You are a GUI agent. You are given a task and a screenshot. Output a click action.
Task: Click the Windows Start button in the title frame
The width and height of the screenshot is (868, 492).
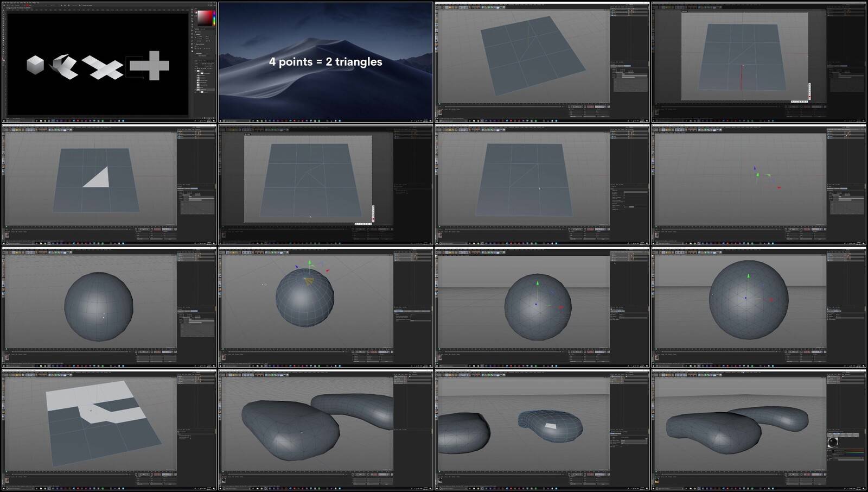pos(221,121)
